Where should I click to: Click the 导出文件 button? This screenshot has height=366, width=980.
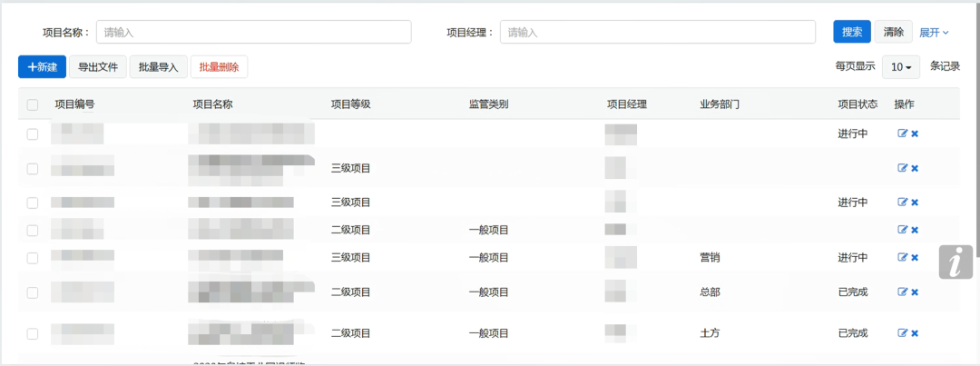click(97, 67)
